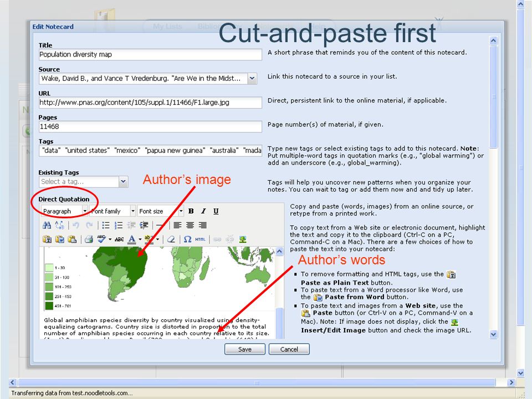Screen dimensions: 532x399
Task: Click the Cancel button
Action: tap(289, 349)
